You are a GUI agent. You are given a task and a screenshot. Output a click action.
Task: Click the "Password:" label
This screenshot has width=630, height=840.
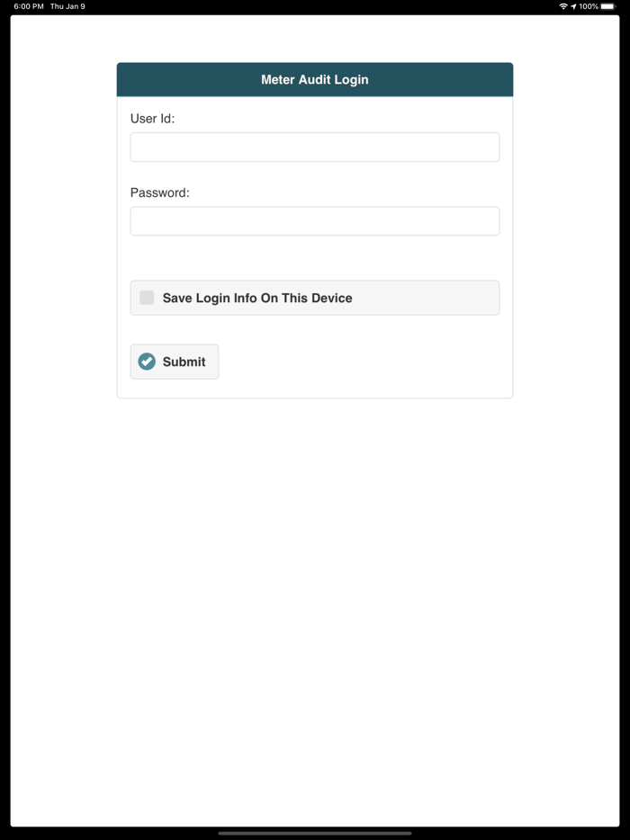pos(160,192)
